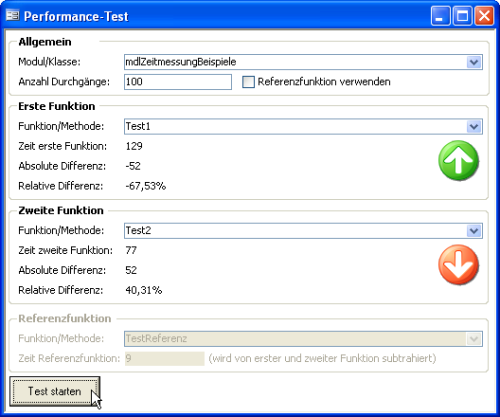Select the mdlZeitmessungBeispiele combo box text
The width and height of the screenshot is (500, 417).
pyautogui.click(x=295, y=62)
